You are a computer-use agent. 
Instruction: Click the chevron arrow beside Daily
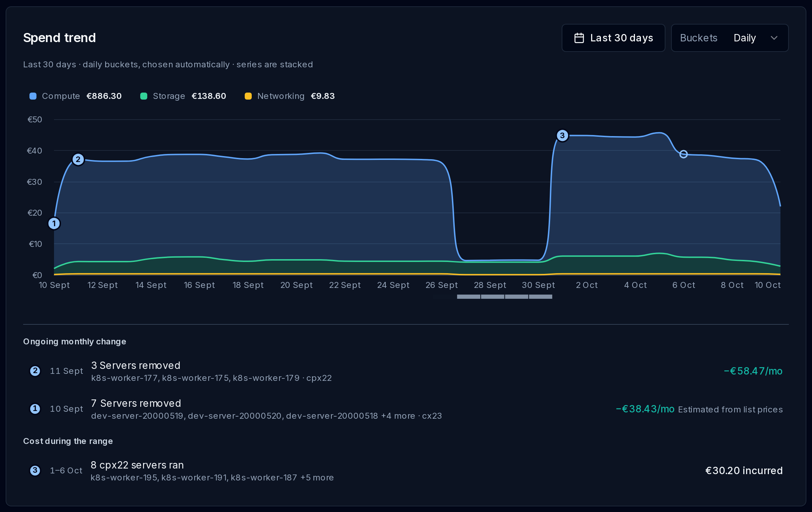pyautogui.click(x=774, y=38)
